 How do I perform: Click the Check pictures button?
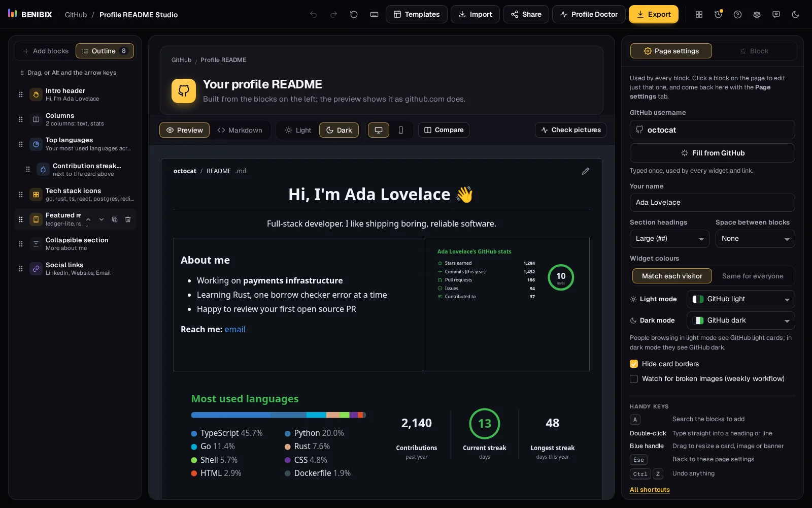pyautogui.click(x=570, y=130)
